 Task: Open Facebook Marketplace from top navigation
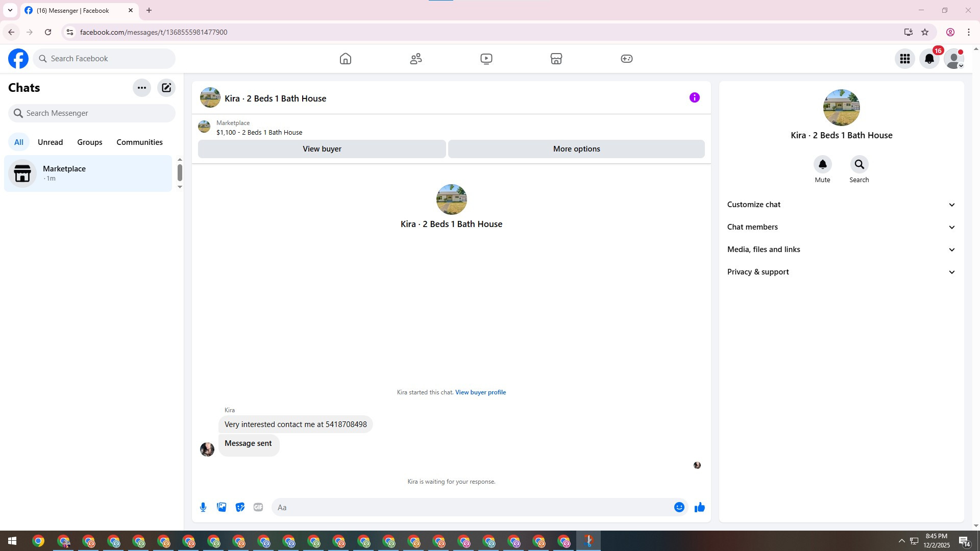556,59
